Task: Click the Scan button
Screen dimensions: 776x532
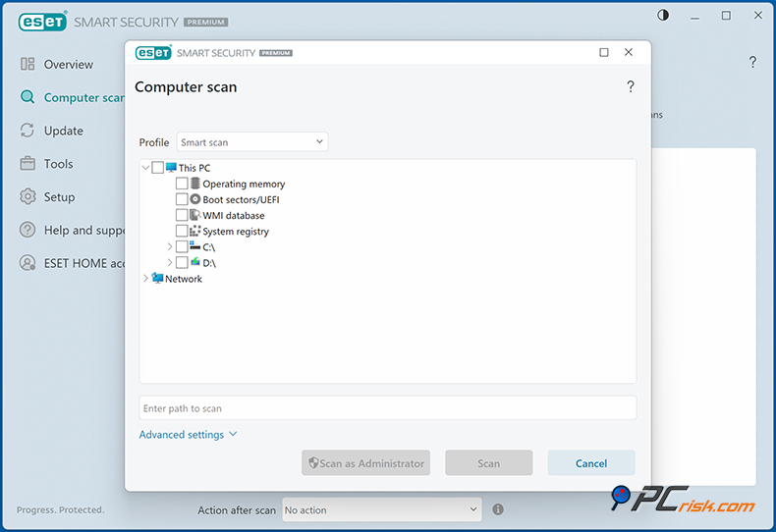Action: click(x=489, y=462)
